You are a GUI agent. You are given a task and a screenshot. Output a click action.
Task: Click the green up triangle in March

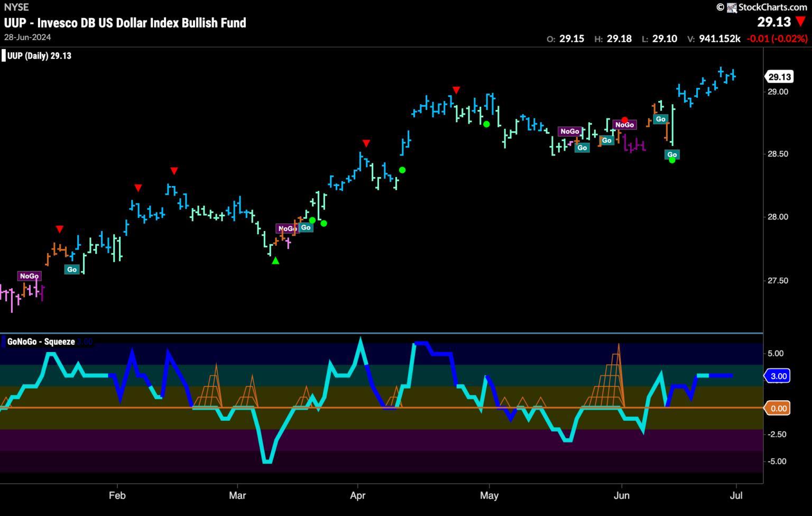[275, 261]
